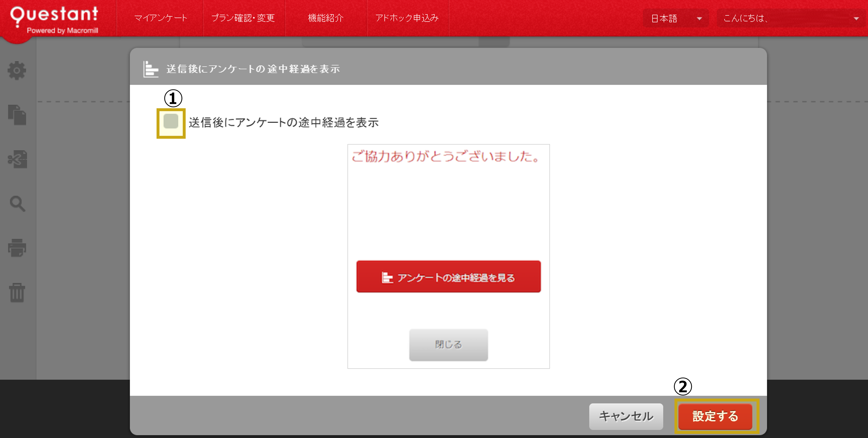The height and width of the screenshot is (438, 868).
Task: Click the 送信後にアンケートの途中経過を表示 checkbox label
Action: 284,122
